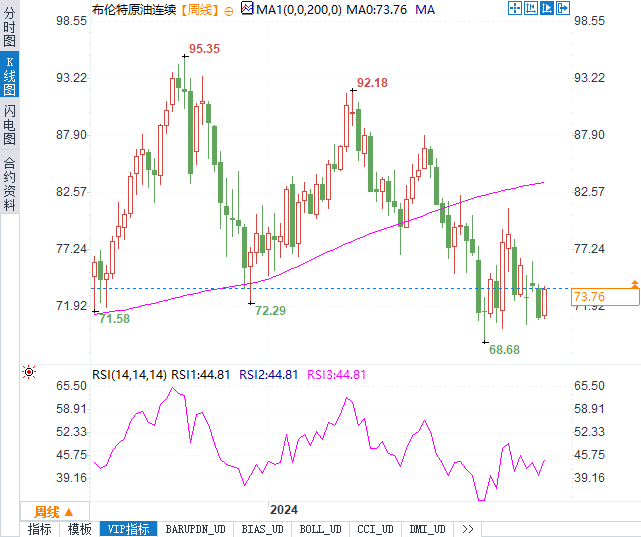The height and width of the screenshot is (537, 641).
Task: Expand the 周线 period dropdown arrow
Action: (x=69, y=512)
